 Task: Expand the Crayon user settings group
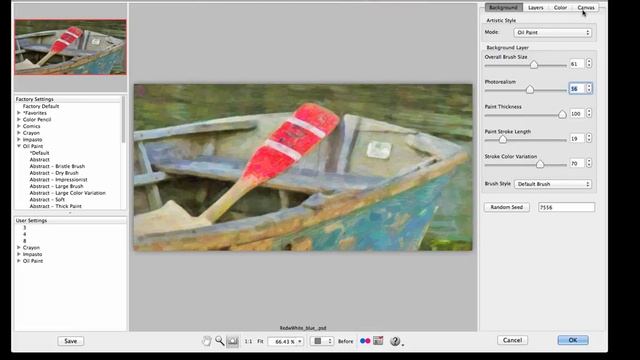(x=19, y=247)
